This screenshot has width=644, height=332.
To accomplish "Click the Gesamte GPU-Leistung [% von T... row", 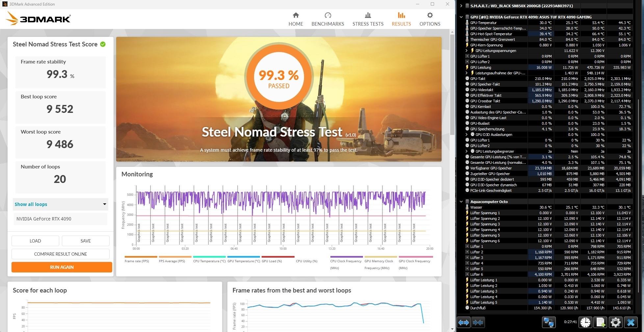I will pos(549,157).
